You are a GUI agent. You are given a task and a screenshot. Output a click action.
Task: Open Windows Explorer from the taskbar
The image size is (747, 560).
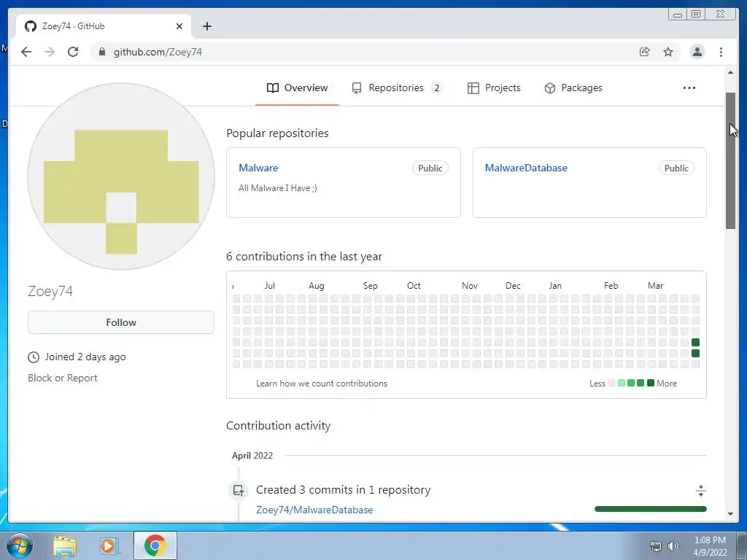(x=65, y=545)
